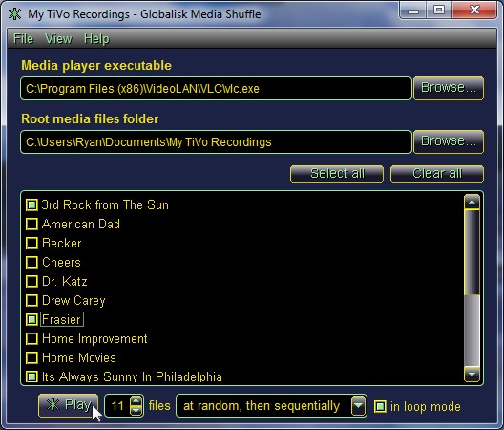The image size is (504, 430).
Task: Check the American Dad checkbox
Action: point(31,224)
